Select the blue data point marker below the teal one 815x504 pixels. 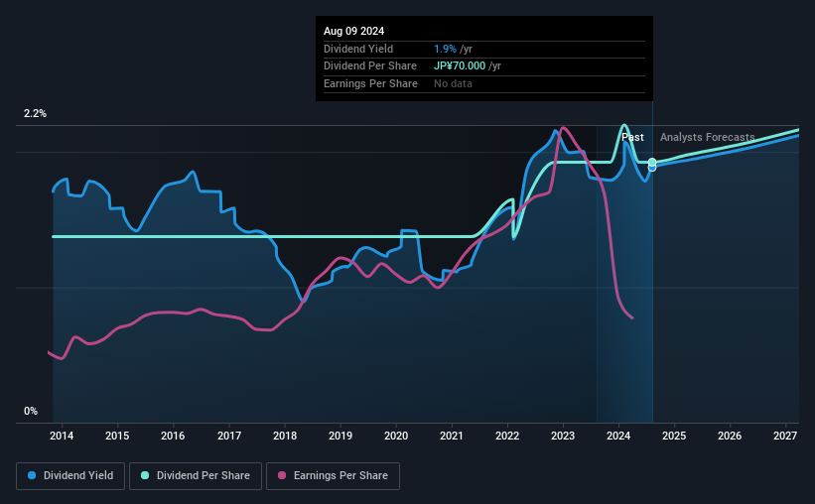652,168
